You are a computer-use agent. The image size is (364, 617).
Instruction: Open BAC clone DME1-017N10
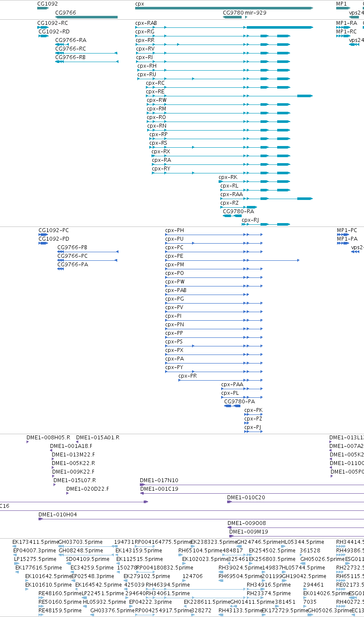pyautogui.click(x=159, y=480)
